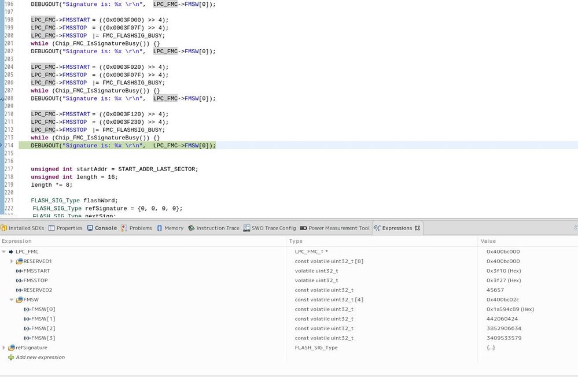Click the Problems tab icon
The image size is (578, 392).
[124, 228]
